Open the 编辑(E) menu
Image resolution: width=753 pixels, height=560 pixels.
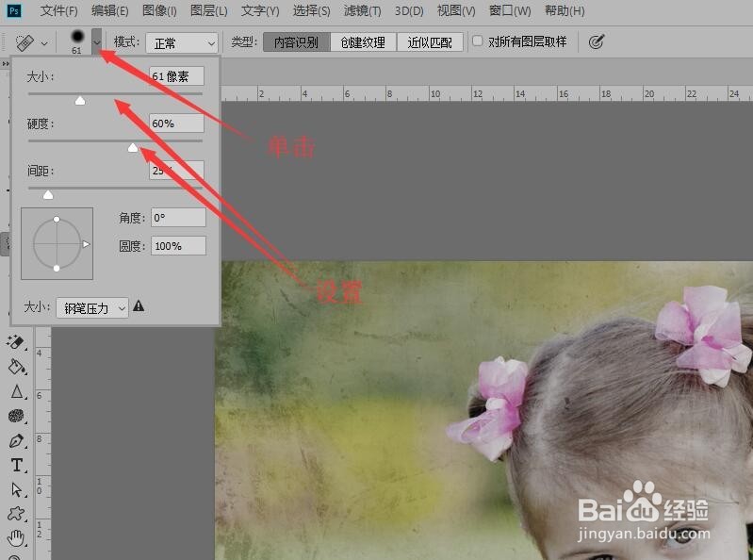coord(110,10)
